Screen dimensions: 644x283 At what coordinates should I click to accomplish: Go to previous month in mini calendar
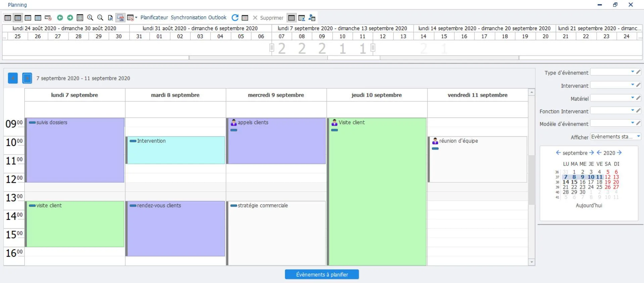(x=558, y=153)
